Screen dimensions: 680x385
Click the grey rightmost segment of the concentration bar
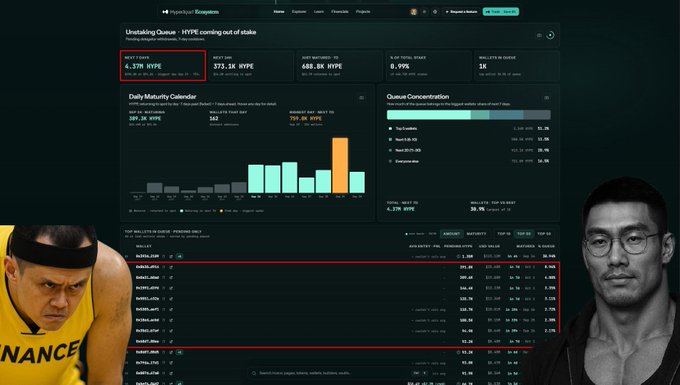(x=537, y=115)
